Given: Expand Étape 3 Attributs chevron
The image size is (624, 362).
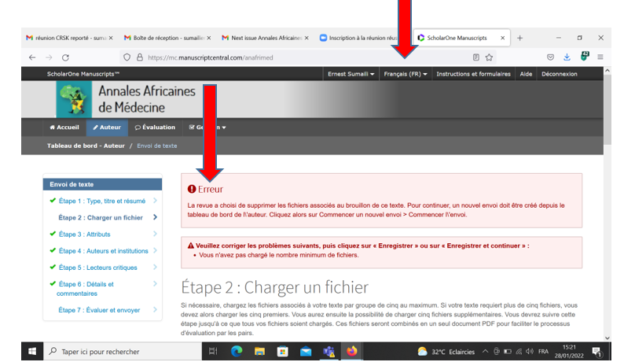Looking at the screenshot, I should (x=155, y=234).
